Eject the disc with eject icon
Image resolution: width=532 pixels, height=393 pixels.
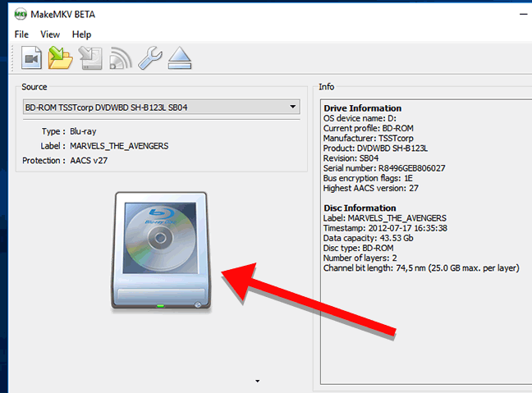click(180, 58)
